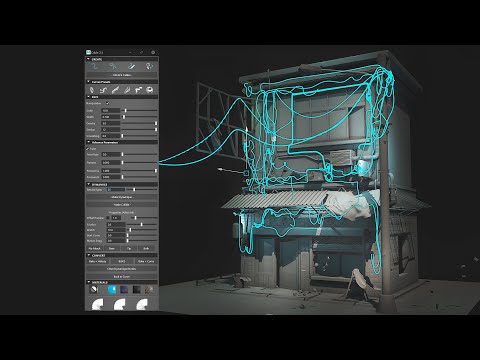Click the CREATE Cables button
Viewport: 480px width, 360px height.
click(122, 75)
